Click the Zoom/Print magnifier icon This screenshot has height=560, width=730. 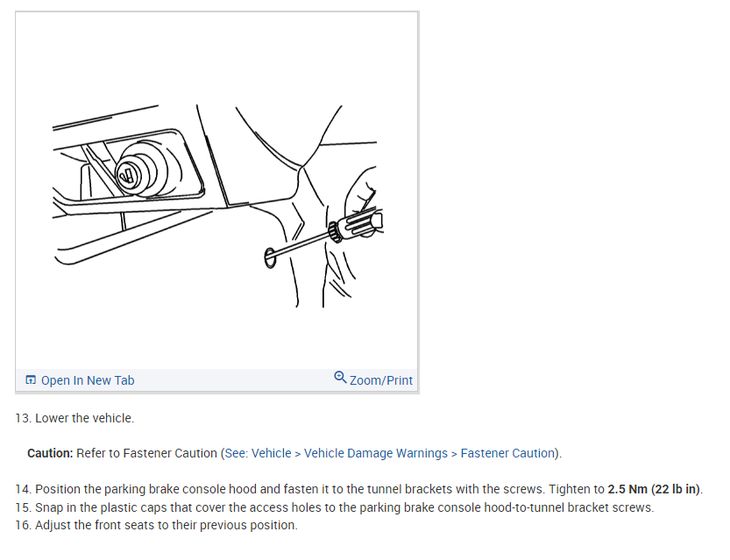pyautogui.click(x=340, y=377)
